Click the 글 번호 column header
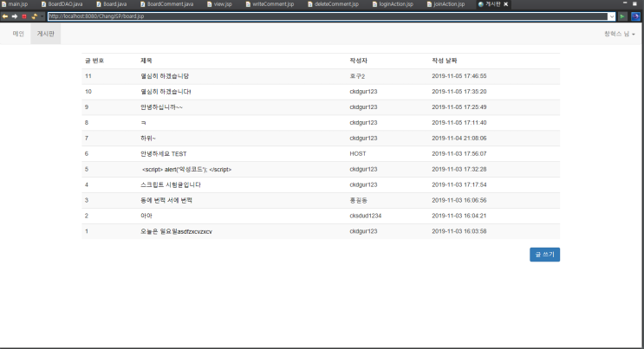 coord(94,61)
